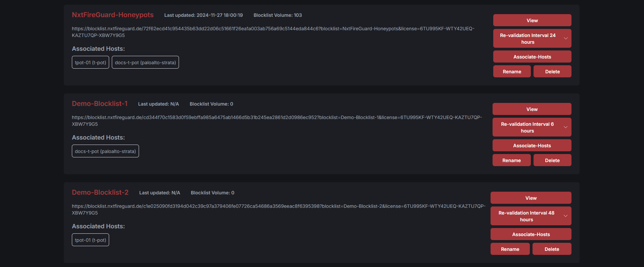This screenshot has width=644, height=267.
Task: Click View on Demo-Blocklist-1
Action: pos(532,109)
